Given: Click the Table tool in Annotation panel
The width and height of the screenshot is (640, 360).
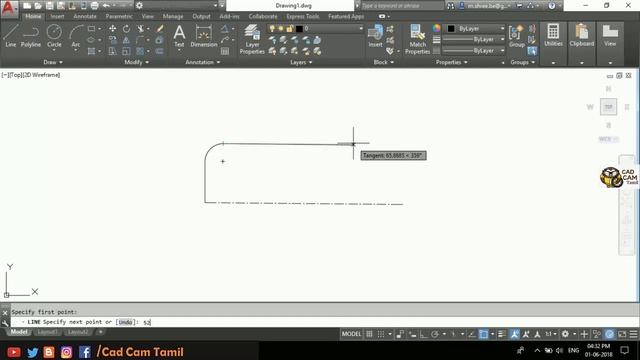Looking at the screenshot, I should click(x=225, y=51).
